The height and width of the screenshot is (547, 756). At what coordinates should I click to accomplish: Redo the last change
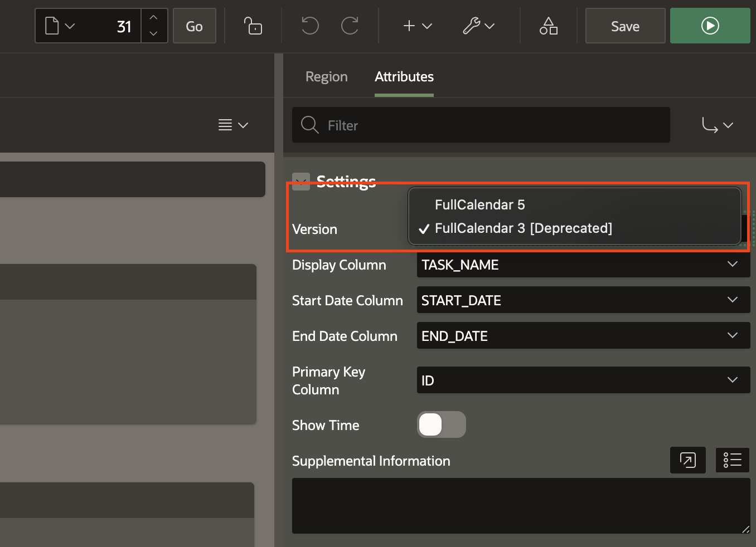[x=350, y=26]
